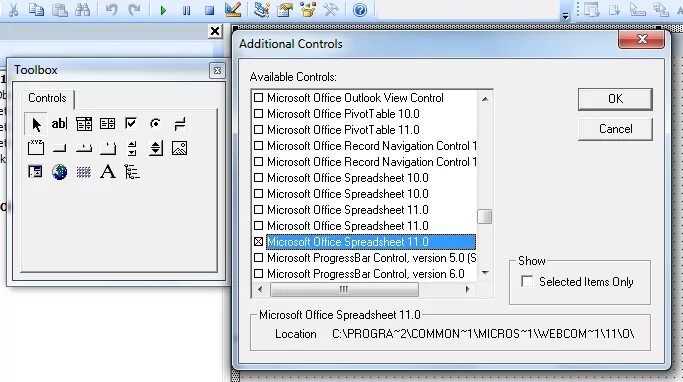This screenshot has width=683, height=382.
Task: Click OK in Additional Controls dialog
Action: (x=615, y=99)
